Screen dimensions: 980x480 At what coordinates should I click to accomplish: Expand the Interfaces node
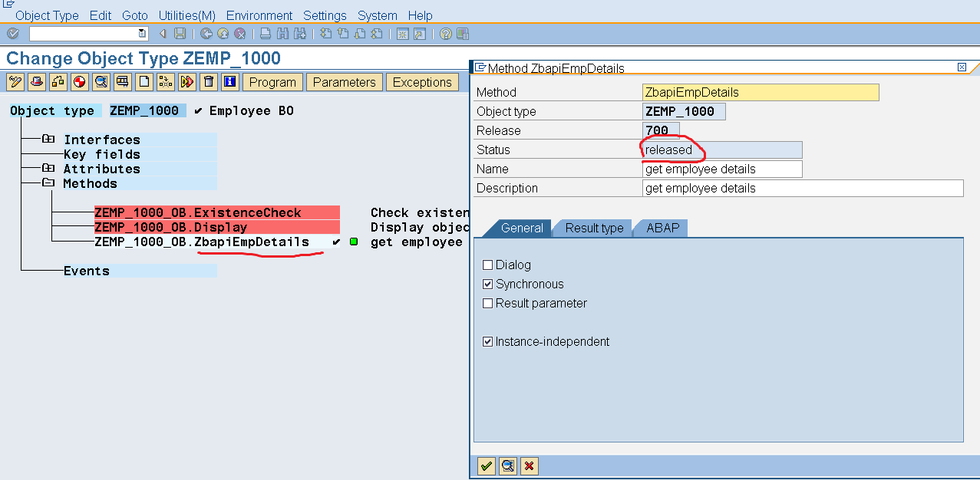(x=47, y=139)
